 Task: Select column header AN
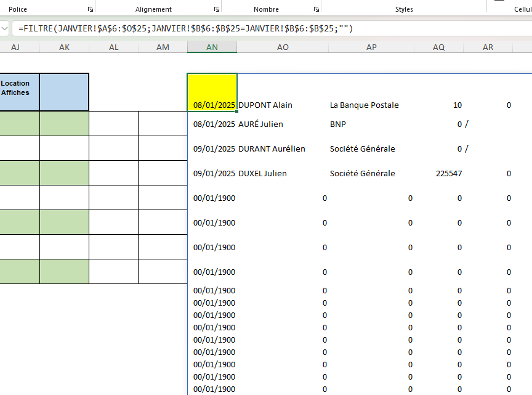[x=212, y=47]
